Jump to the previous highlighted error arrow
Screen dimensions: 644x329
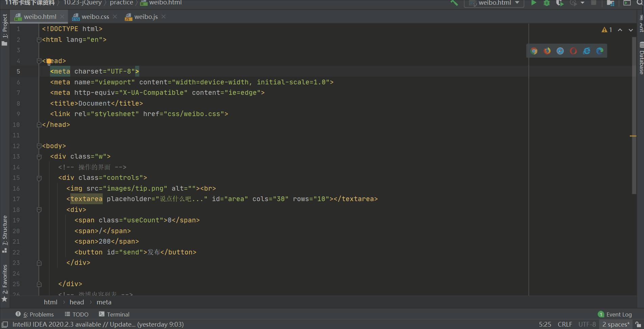click(x=620, y=30)
